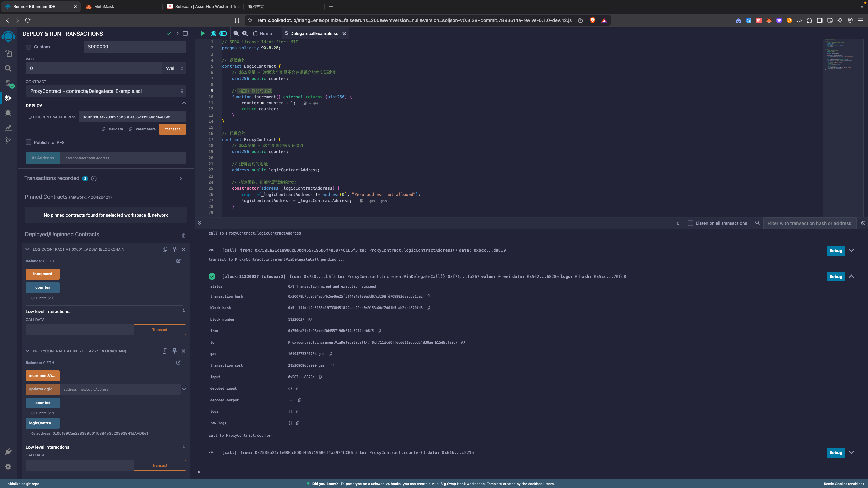This screenshot has height=488, width=868.
Task: Click the zoom out editor icon
Action: click(x=236, y=33)
